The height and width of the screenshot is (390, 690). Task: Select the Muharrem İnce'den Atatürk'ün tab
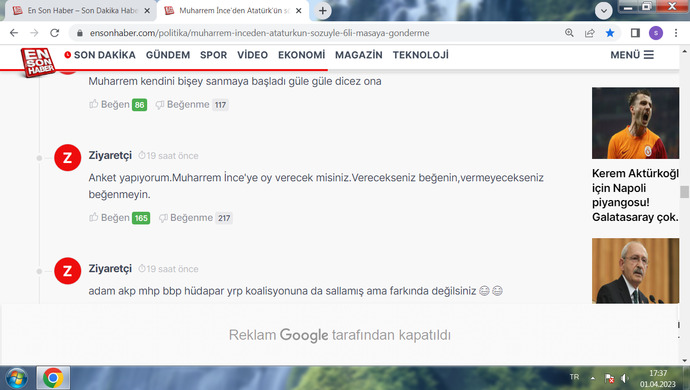click(x=233, y=11)
